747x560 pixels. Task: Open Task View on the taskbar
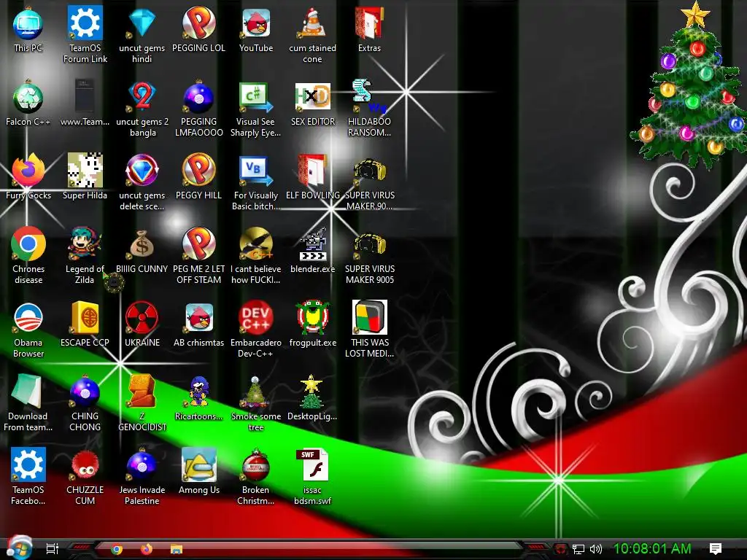coord(53,549)
